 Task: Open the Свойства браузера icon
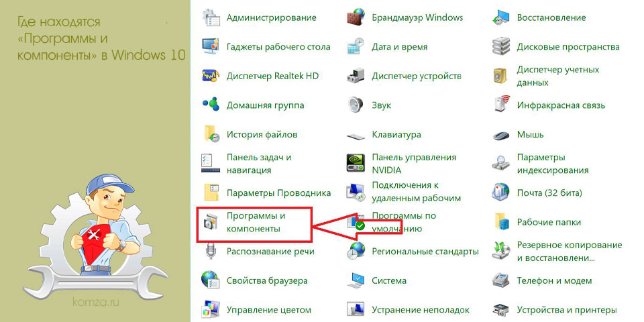pos(211,280)
